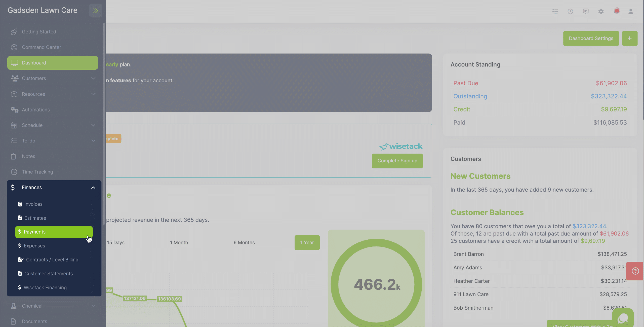Click the Dashboard monitor icon

click(14, 63)
